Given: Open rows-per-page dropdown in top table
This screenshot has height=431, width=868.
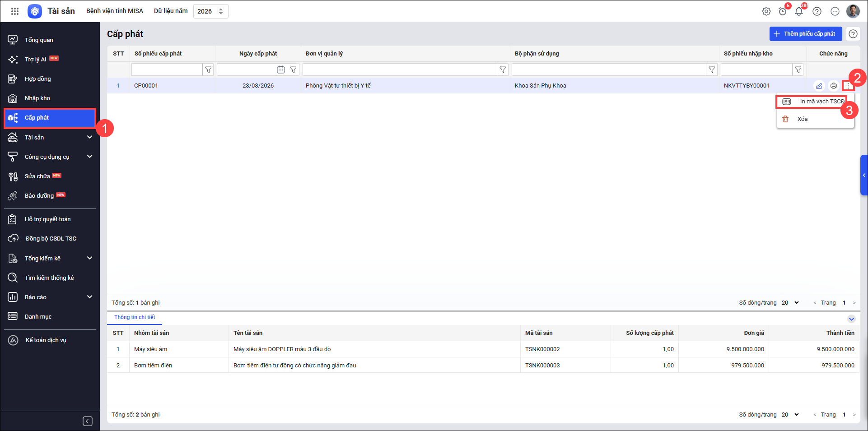Looking at the screenshot, I should 790,303.
